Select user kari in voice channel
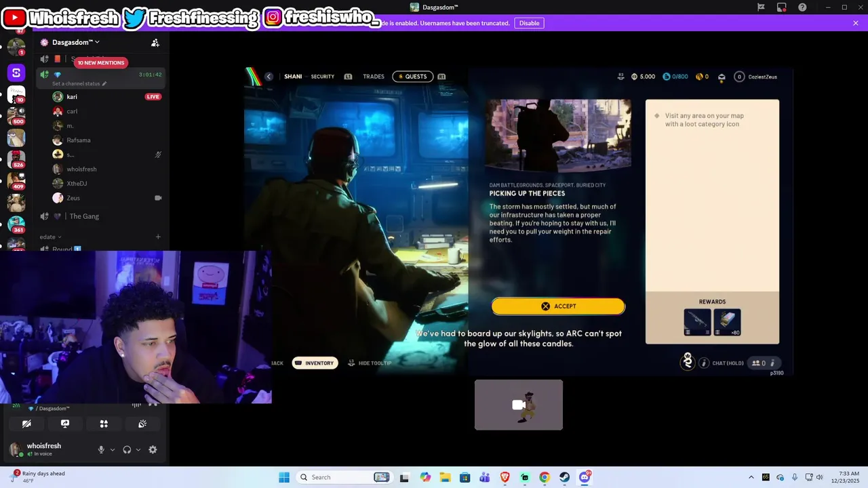 pyautogui.click(x=72, y=97)
